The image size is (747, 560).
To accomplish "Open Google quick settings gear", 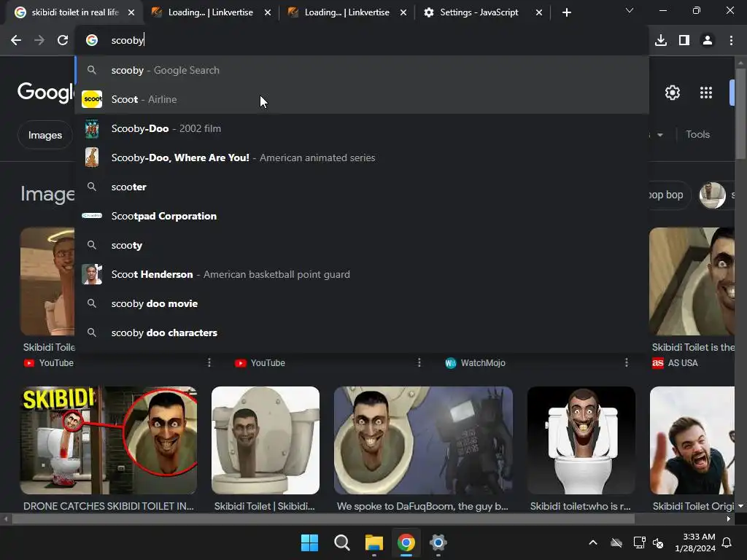I will (672, 93).
